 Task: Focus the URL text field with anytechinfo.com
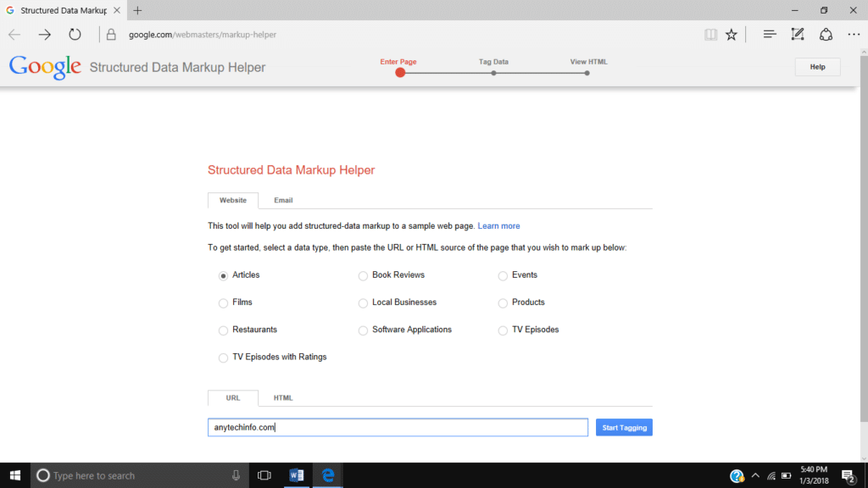tap(398, 427)
